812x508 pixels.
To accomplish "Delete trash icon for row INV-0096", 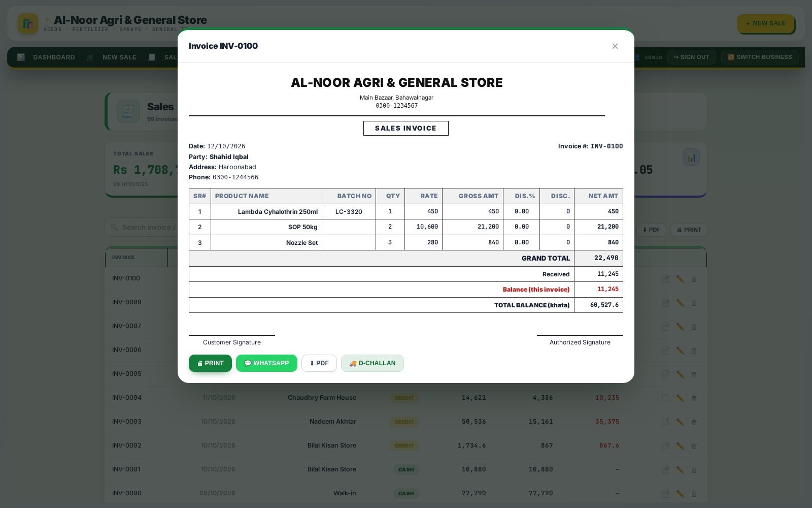I will click(x=694, y=351).
